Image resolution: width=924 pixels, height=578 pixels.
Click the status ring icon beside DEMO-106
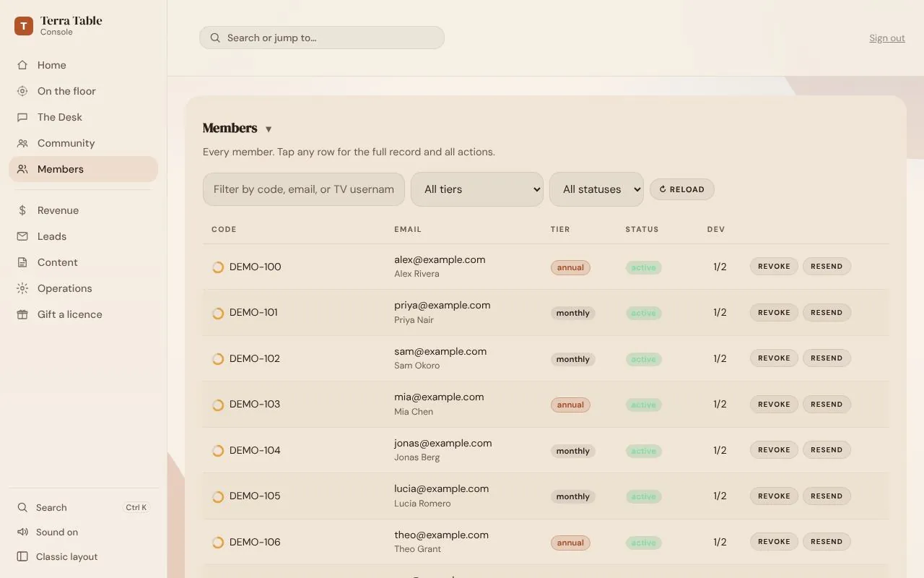218,543
